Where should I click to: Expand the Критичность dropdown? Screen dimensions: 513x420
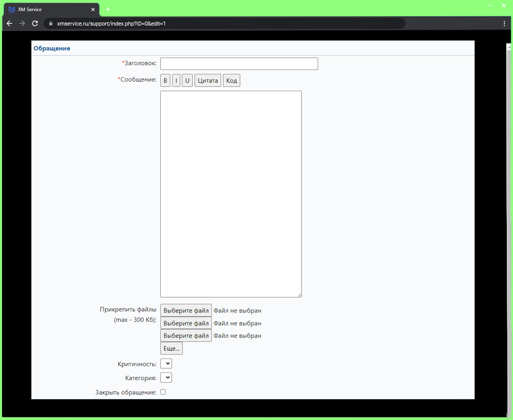pos(166,363)
